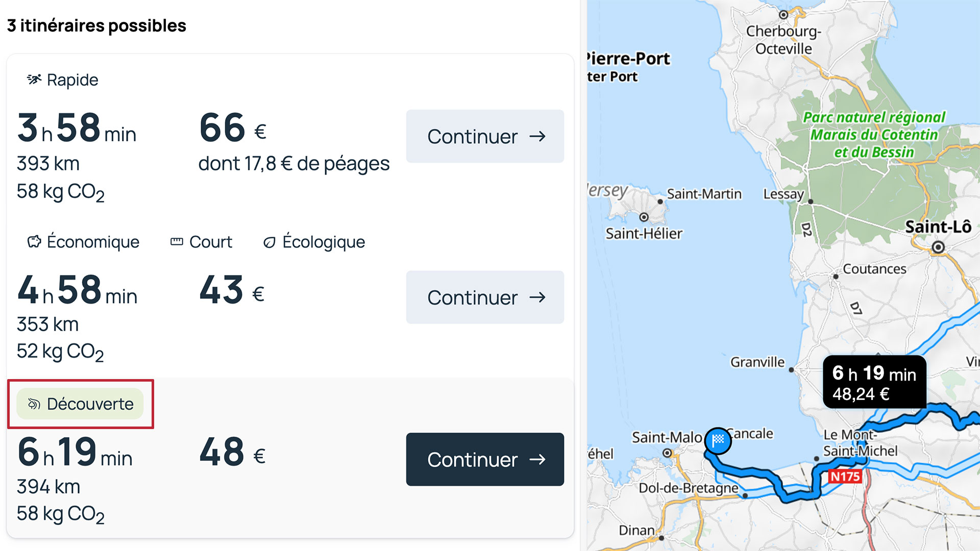Click the checkered flag destination marker
Image resolution: width=980 pixels, height=551 pixels.
coord(718,440)
